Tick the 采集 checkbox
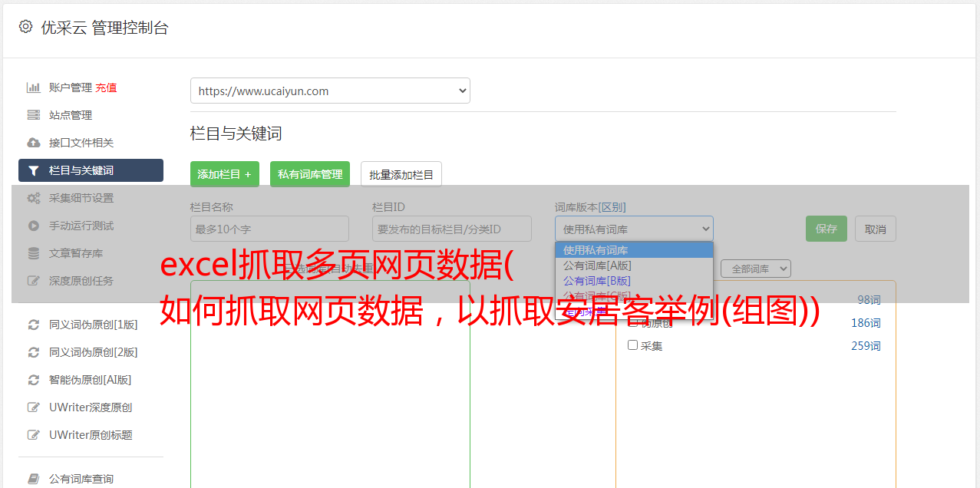 pyautogui.click(x=633, y=345)
